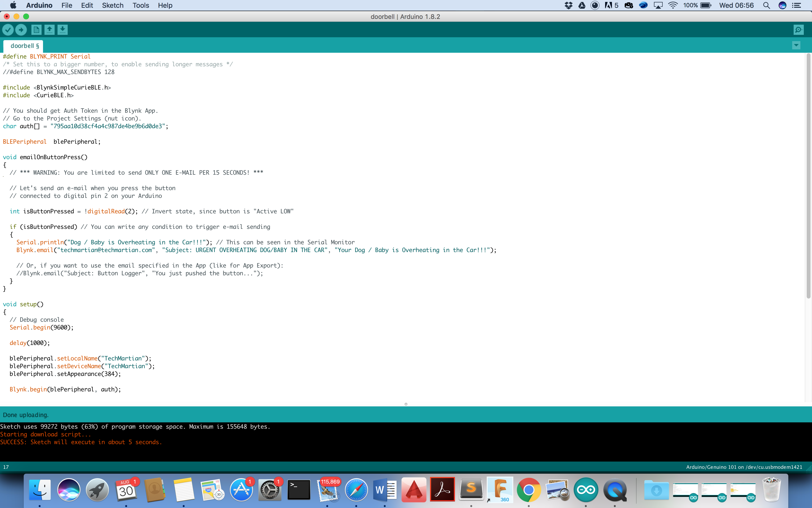Click the clock showing Wed 06:56
The width and height of the screenshot is (812, 508).
[x=736, y=5]
